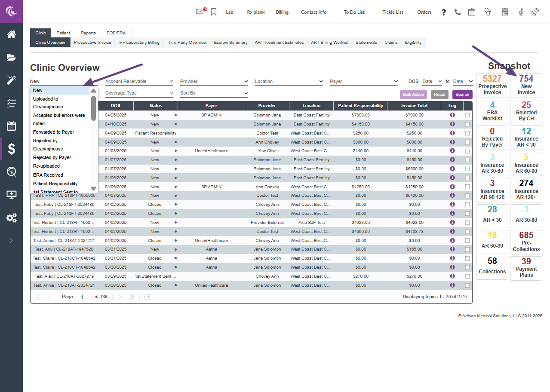
Task: Toggle the select-all checkbox in table header
Action: [467, 106]
